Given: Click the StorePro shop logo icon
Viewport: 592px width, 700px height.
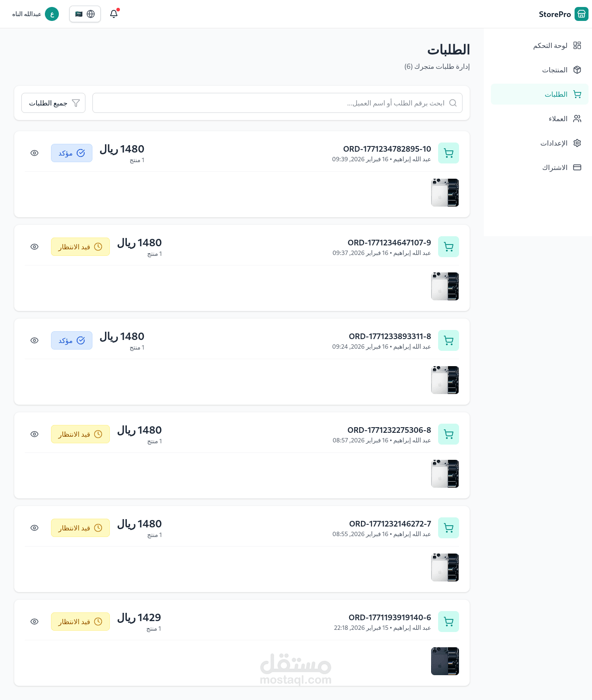Looking at the screenshot, I should coord(581,14).
